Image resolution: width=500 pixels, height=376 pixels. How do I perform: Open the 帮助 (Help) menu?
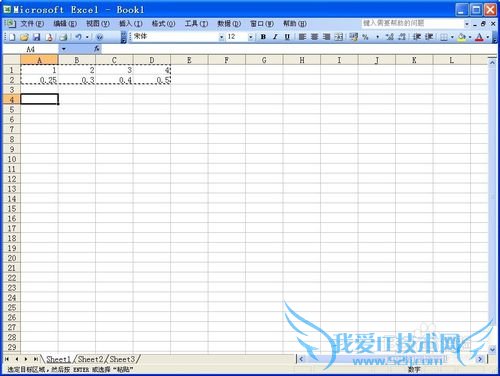click(x=295, y=24)
